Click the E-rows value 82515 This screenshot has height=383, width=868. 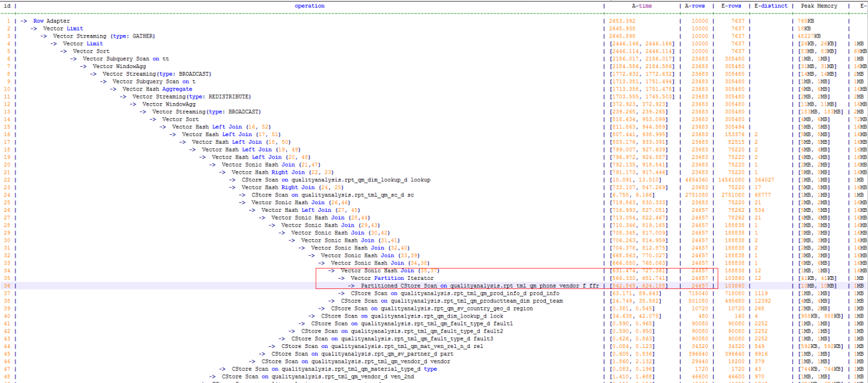coord(735,142)
